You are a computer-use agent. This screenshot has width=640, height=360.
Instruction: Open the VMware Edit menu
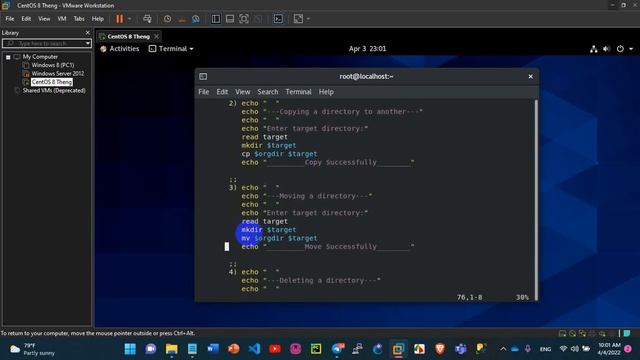click(x=26, y=19)
